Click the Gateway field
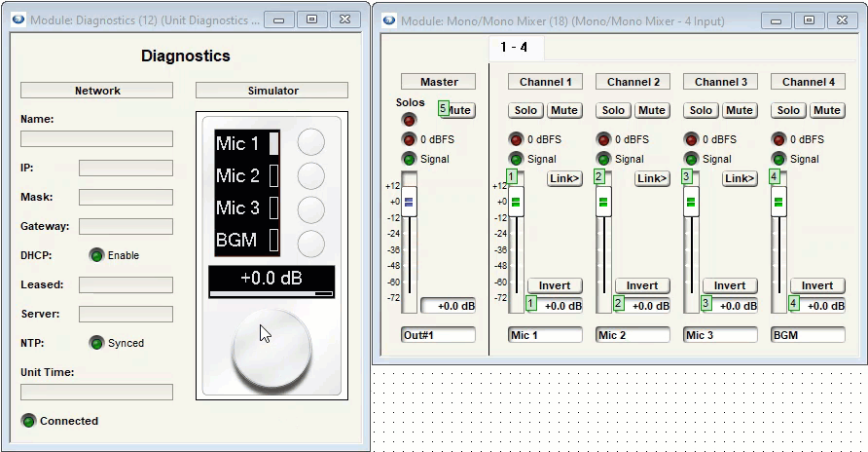This screenshot has height=452, width=868. [126, 227]
